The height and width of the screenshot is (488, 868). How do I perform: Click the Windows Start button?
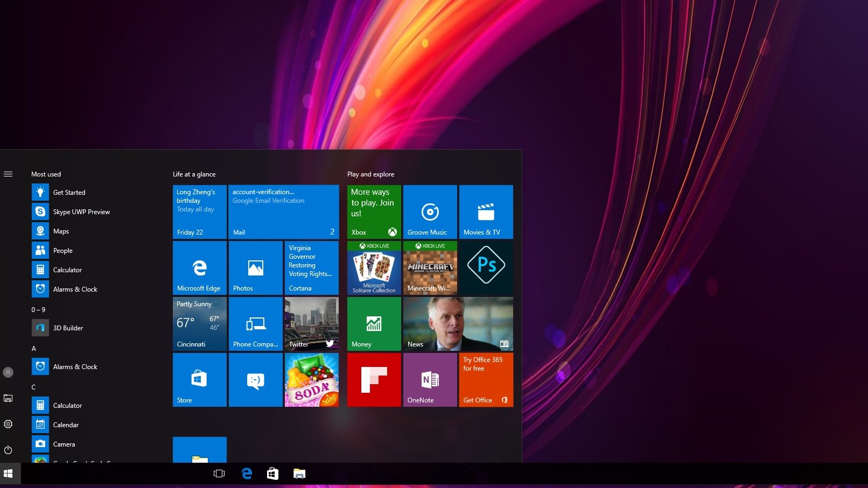coord(8,474)
